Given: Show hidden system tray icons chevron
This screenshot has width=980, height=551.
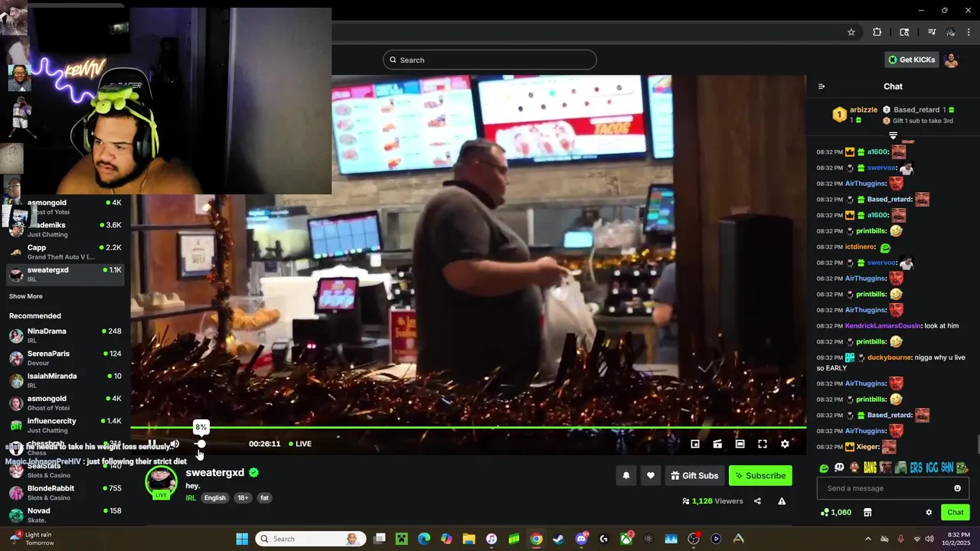Looking at the screenshot, I should click(867, 539).
